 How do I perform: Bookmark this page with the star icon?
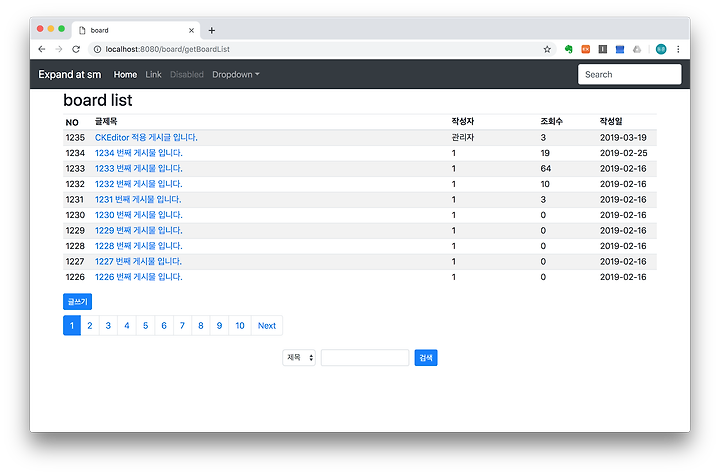547,49
